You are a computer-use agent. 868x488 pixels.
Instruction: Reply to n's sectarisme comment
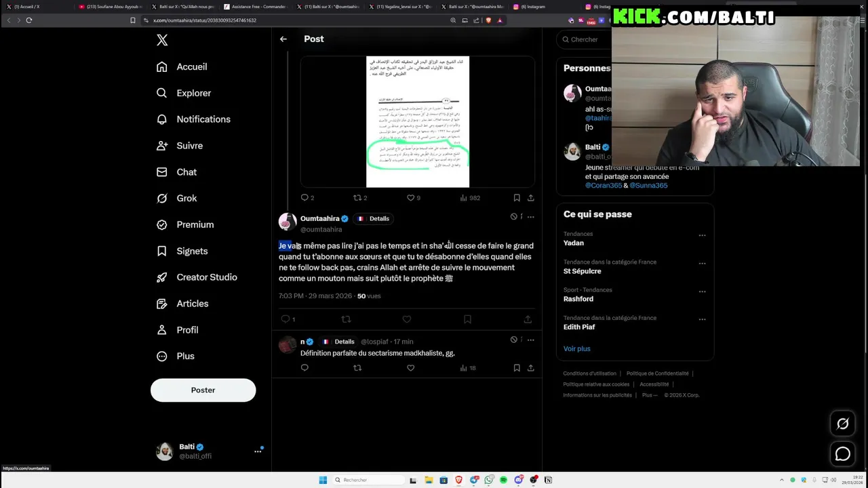[x=304, y=368]
